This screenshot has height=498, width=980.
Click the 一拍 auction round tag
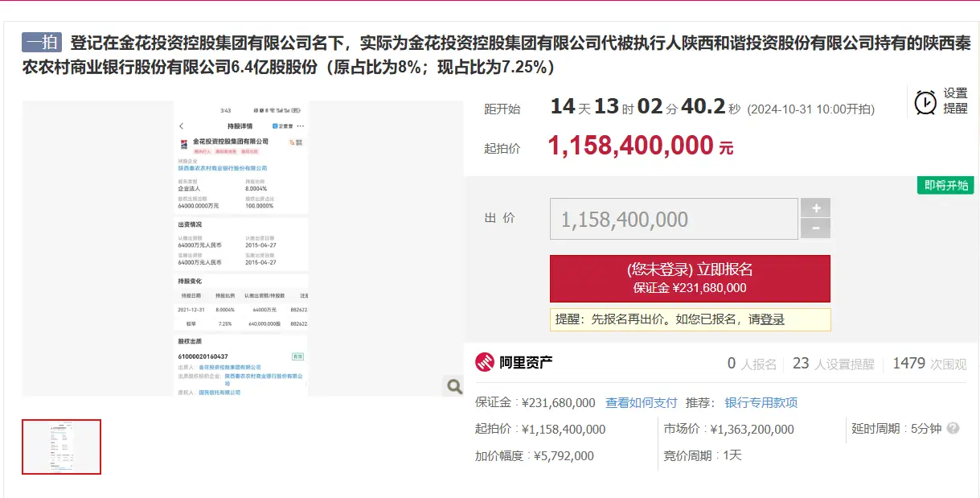click(42, 42)
